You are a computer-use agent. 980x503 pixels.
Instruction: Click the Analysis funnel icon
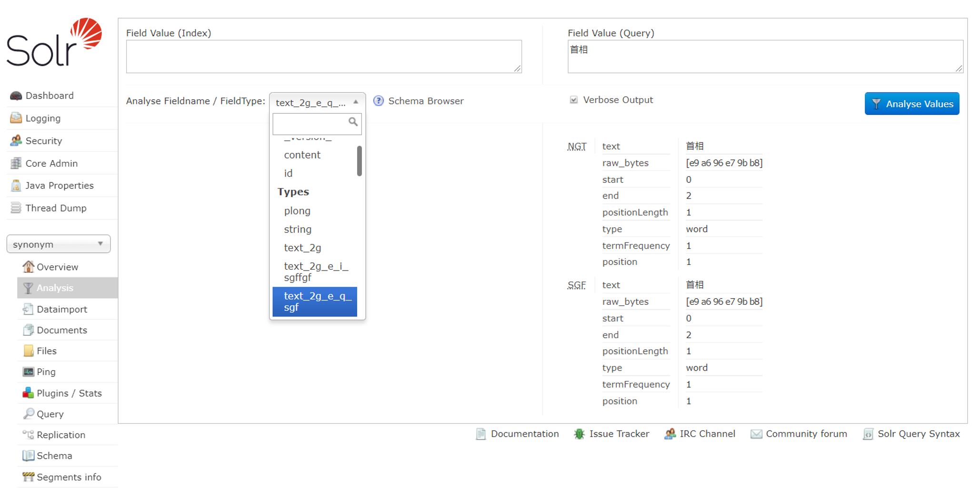(29, 288)
